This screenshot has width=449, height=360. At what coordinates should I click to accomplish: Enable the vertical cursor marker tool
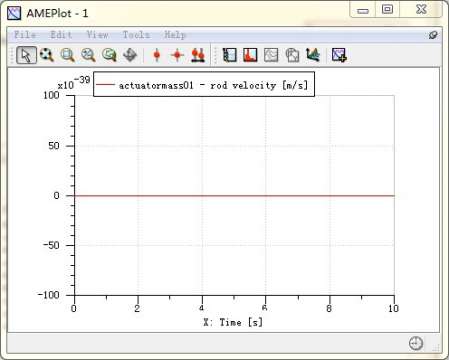click(157, 55)
